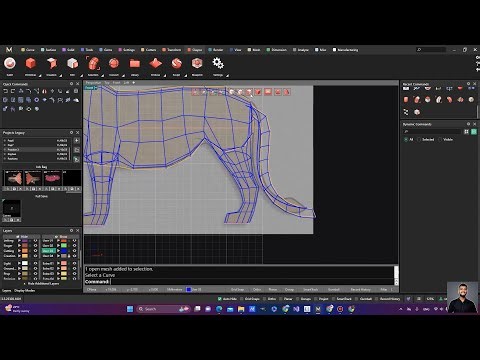Open the Surface ribbon tab
The height and width of the screenshot is (360, 480).
tap(48, 50)
